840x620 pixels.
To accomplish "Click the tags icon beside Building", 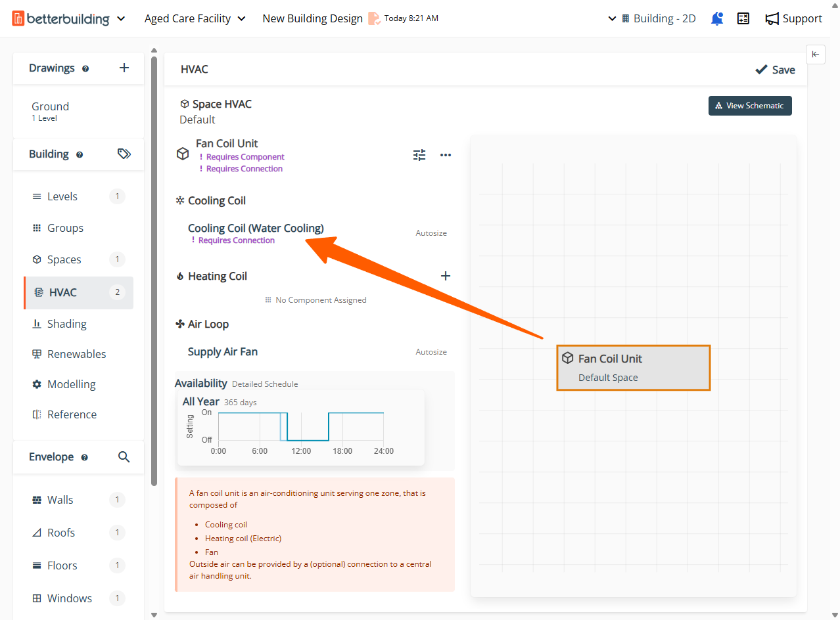I will pyautogui.click(x=124, y=154).
